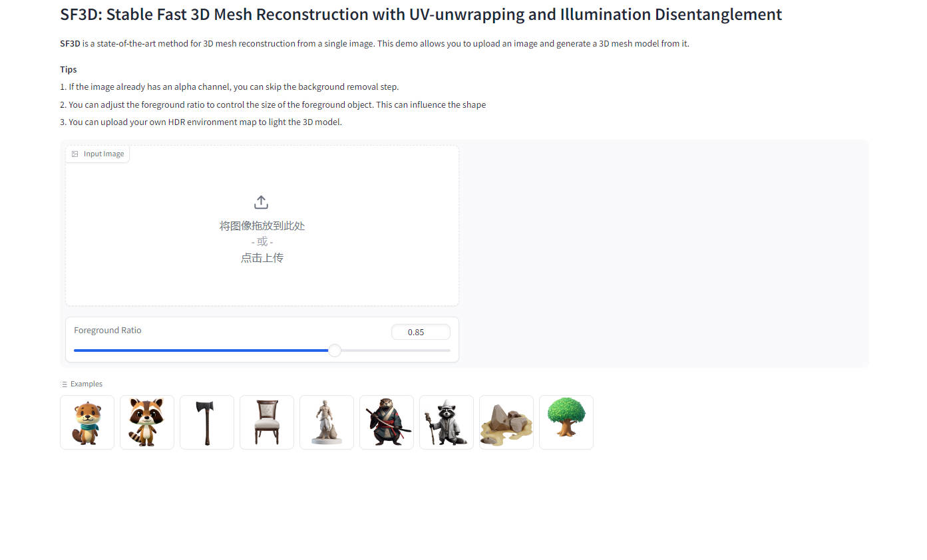The image size is (927, 560).
Task: Click the empty output panel on right
Action: pos(665,253)
